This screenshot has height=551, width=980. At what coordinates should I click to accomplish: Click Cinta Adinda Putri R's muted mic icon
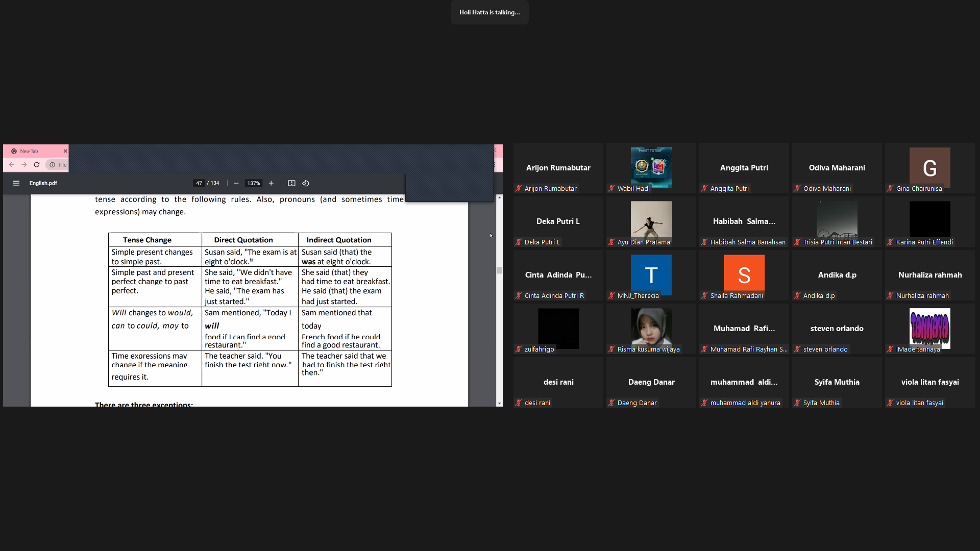(x=519, y=295)
